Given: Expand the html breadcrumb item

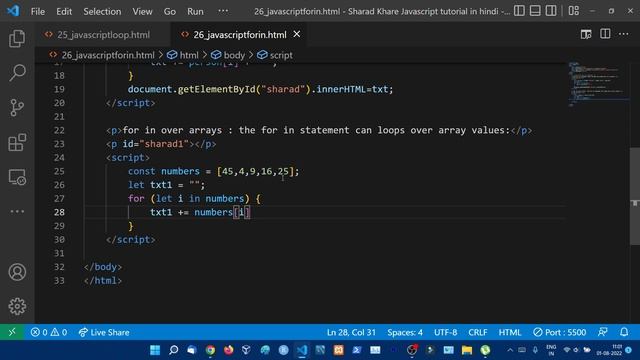Looking at the screenshot, I should coord(189,55).
